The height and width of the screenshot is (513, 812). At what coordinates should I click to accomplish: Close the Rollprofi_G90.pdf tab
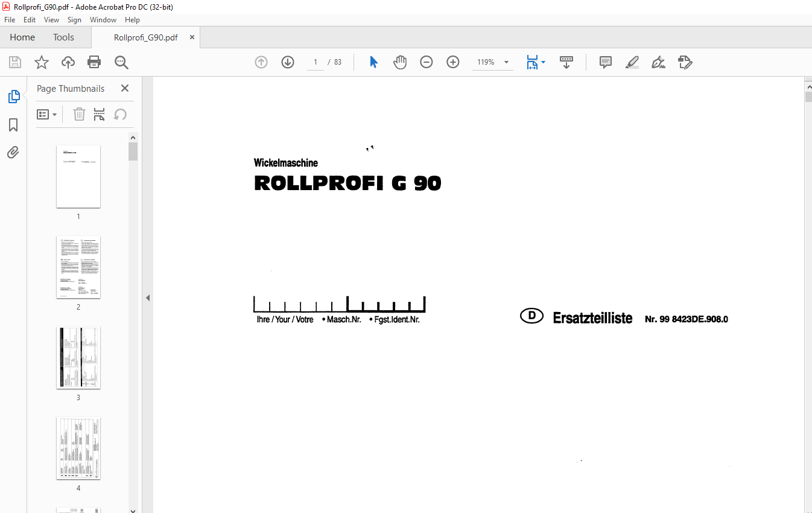pos(192,37)
